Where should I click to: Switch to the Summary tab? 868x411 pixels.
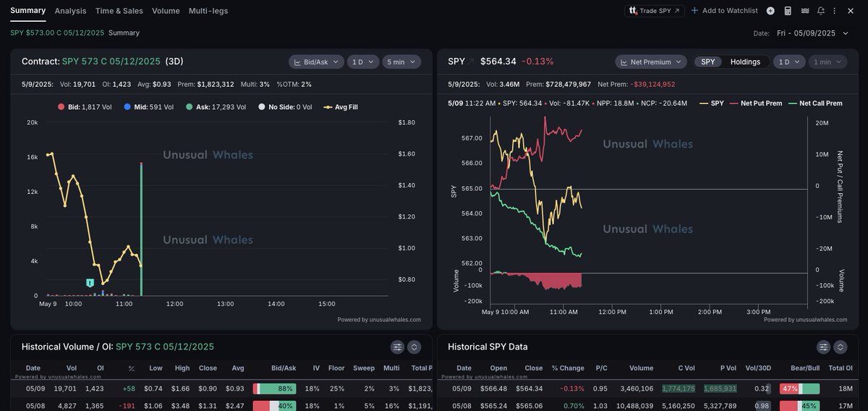[x=27, y=10]
